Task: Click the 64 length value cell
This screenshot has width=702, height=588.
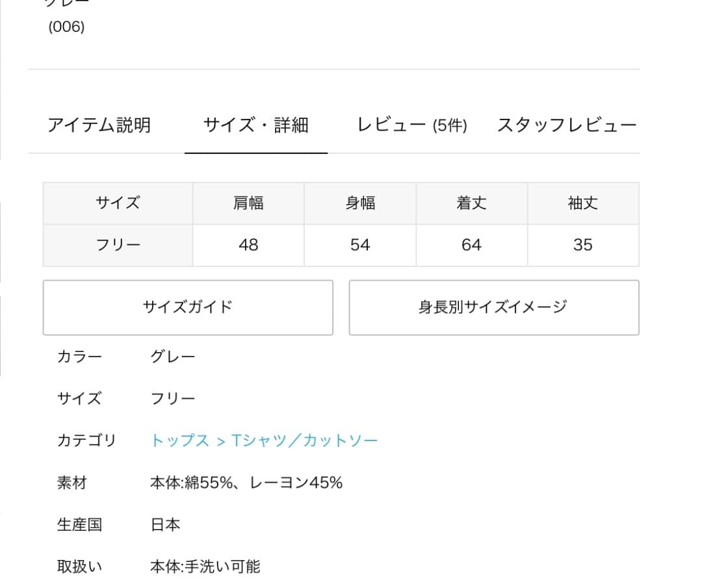Action: pyautogui.click(x=471, y=245)
